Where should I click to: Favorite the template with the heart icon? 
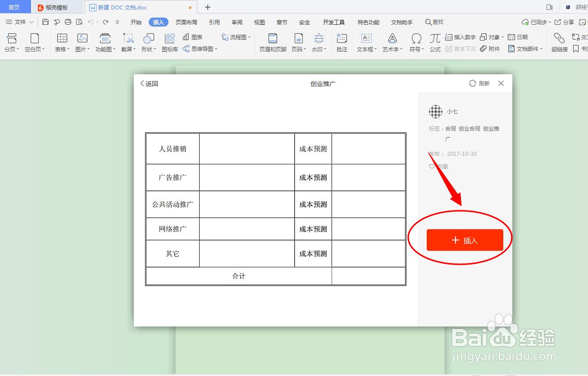432,166
